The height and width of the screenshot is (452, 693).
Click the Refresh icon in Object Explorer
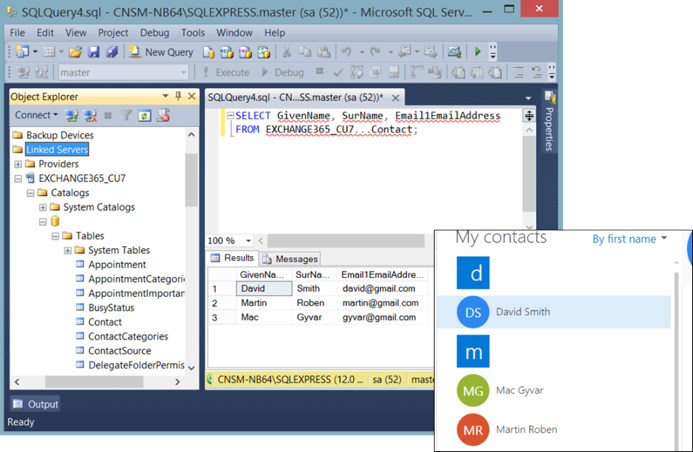click(x=145, y=116)
